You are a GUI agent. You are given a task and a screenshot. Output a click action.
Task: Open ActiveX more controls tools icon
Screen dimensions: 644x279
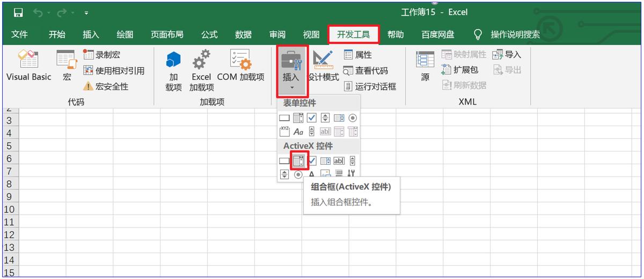point(352,173)
